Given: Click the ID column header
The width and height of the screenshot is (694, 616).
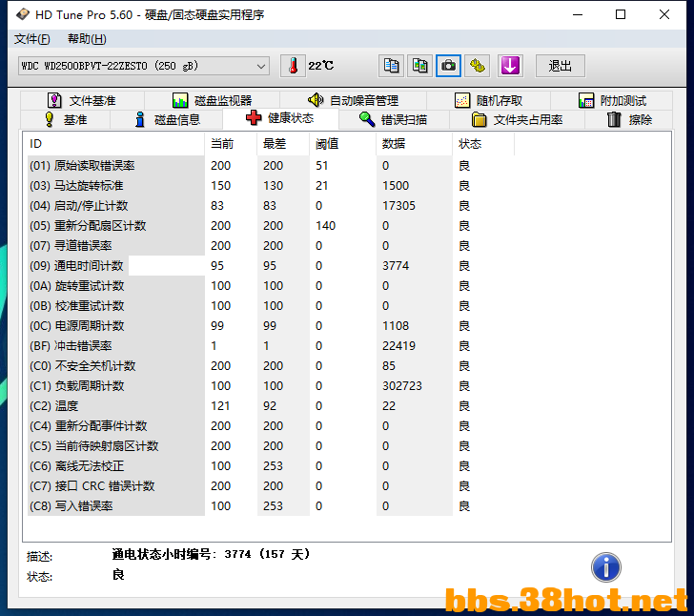Looking at the screenshot, I should click(x=115, y=144).
